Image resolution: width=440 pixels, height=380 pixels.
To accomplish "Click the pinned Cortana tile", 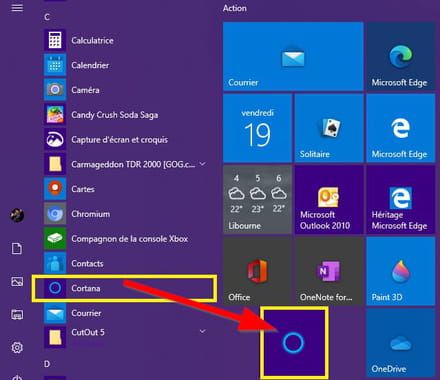I will (x=294, y=343).
